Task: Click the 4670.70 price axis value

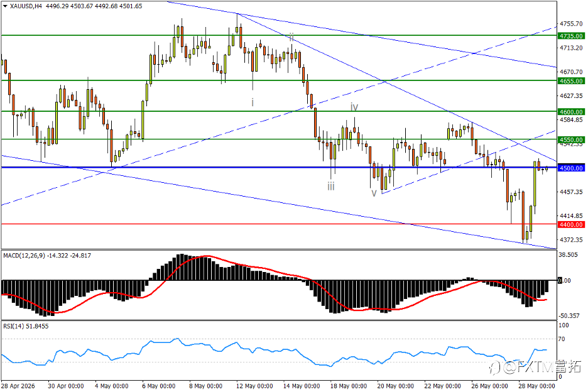Action: click(x=571, y=72)
